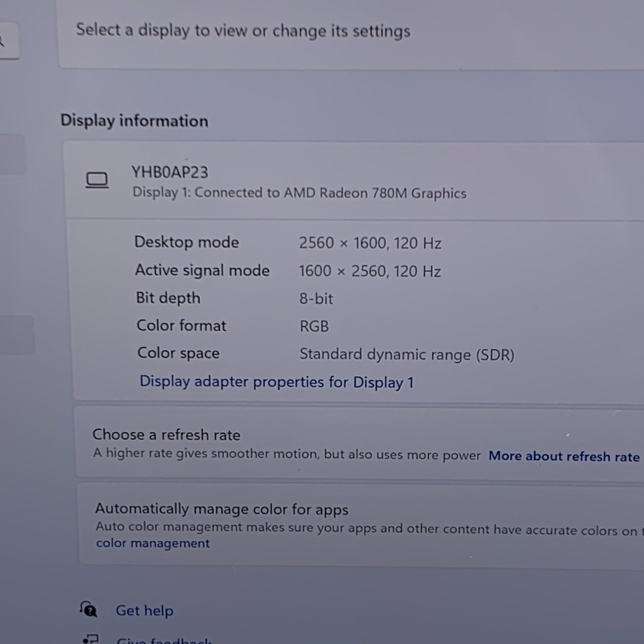Click the Give feedback icon

pyautogui.click(x=91, y=640)
